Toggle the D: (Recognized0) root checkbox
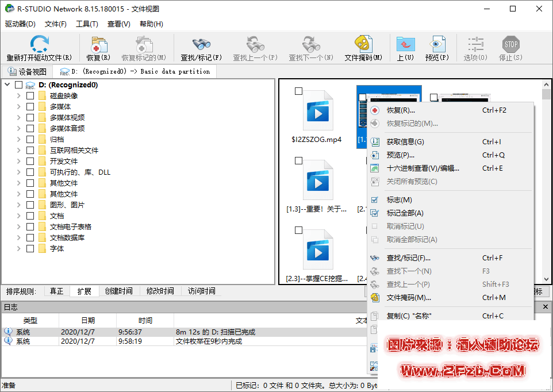 click(x=19, y=85)
